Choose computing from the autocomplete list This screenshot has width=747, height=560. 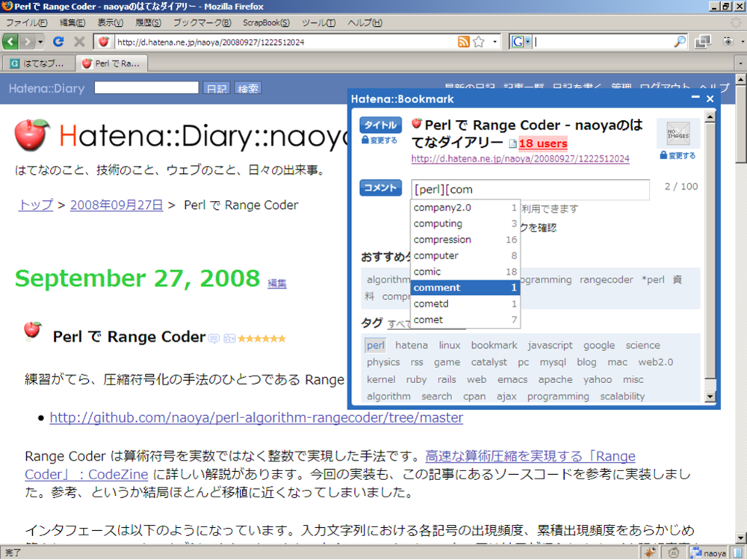coord(465,224)
